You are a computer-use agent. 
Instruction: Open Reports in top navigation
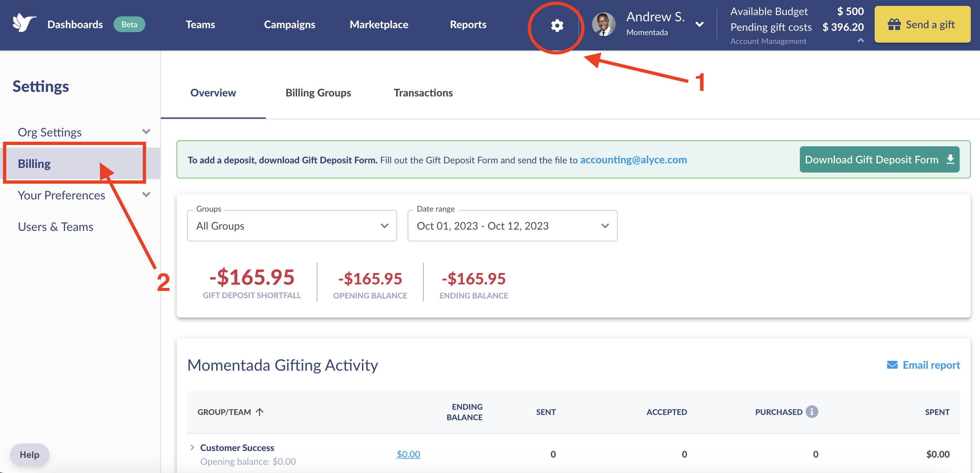tap(468, 24)
